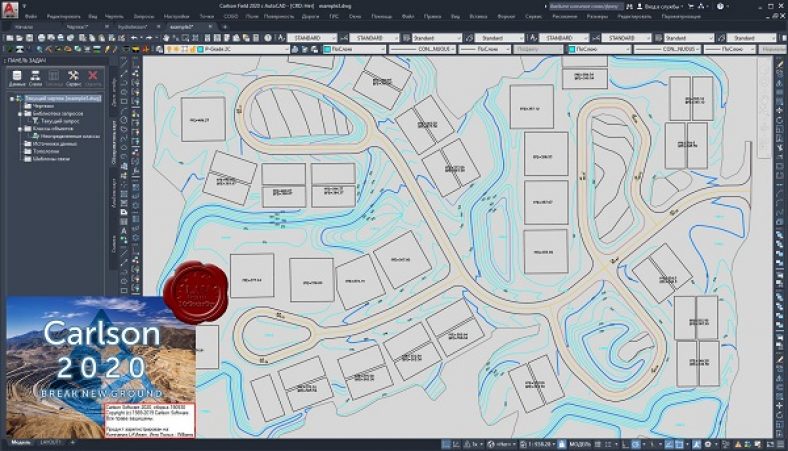Switch to the Layout1 tab
The image size is (788, 451).
tap(50, 442)
